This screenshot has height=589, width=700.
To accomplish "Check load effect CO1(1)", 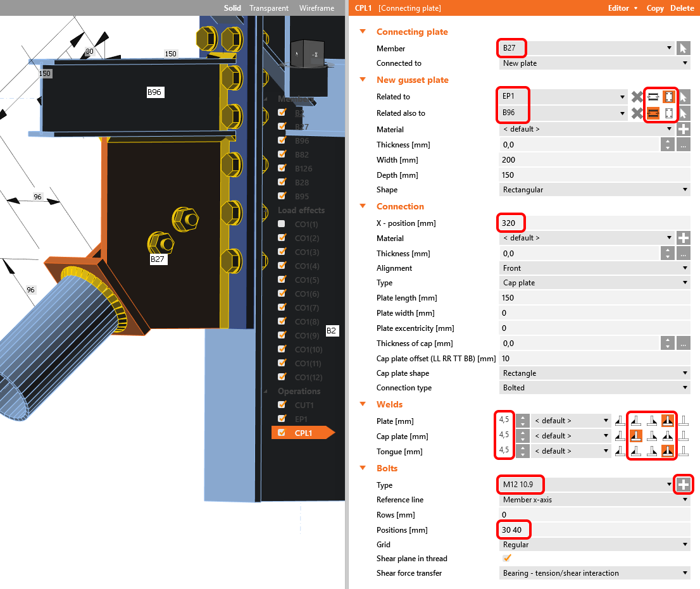I will [282, 223].
